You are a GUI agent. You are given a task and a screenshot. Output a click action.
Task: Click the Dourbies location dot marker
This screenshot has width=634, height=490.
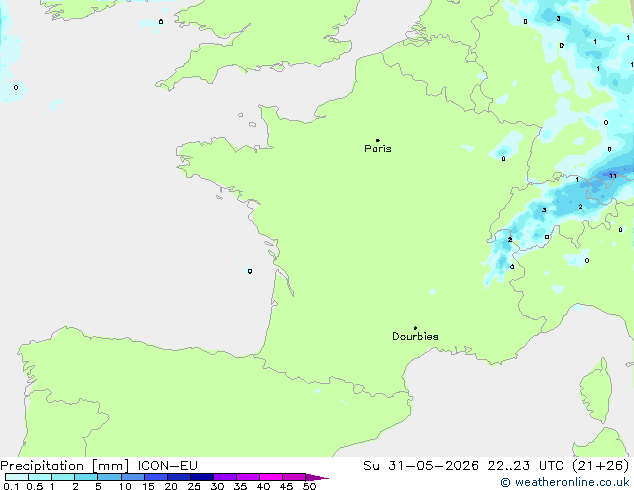click(415, 328)
